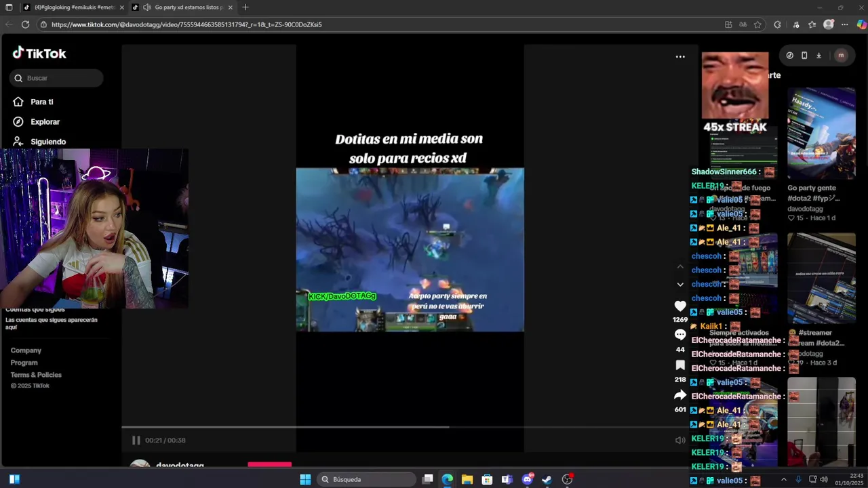Go to the next video with down chevron
The height and width of the screenshot is (488, 868).
pos(680,285)
